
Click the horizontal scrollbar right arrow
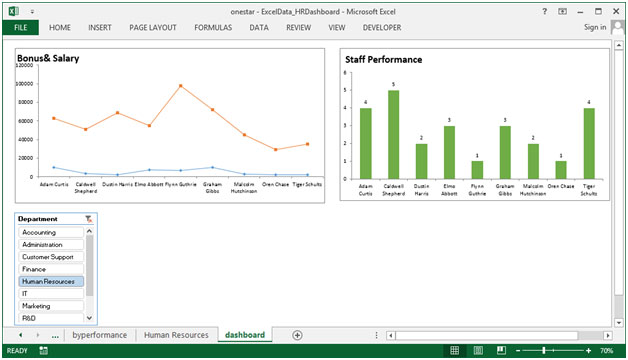click(608, 335)
